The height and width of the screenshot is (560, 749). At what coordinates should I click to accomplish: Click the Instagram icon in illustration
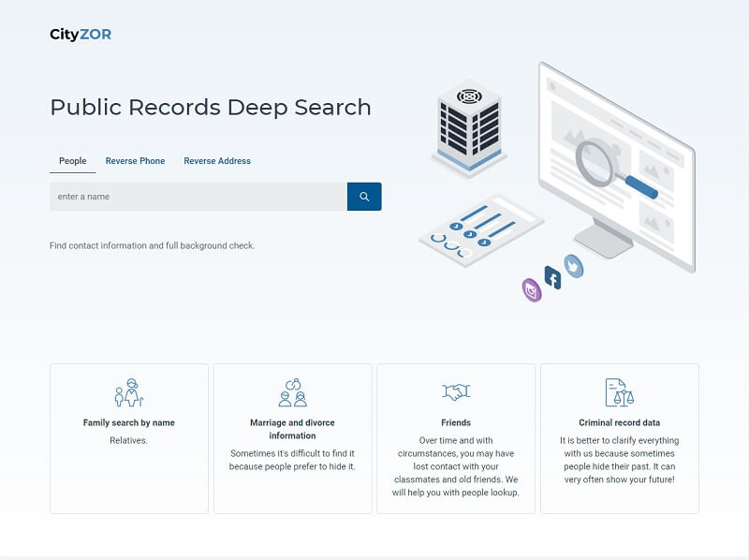(532, 290)
